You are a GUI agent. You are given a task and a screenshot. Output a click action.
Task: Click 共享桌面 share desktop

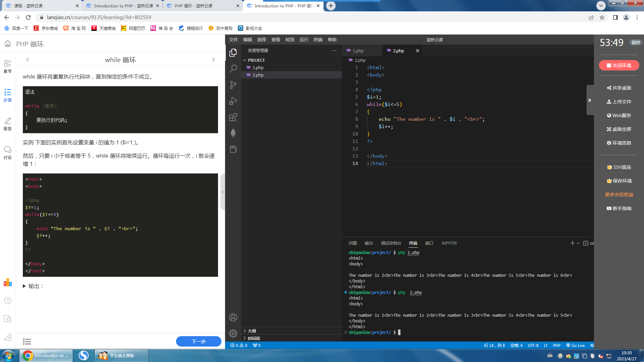pos(619,88)
